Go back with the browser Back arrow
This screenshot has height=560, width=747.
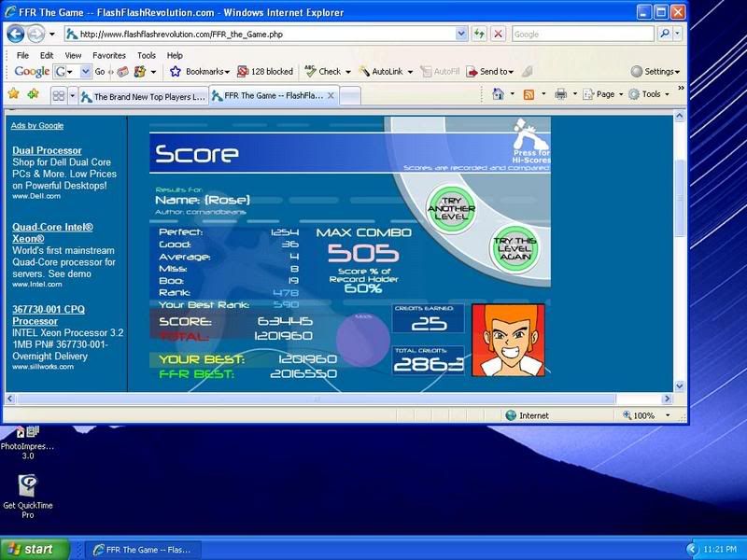16,34
